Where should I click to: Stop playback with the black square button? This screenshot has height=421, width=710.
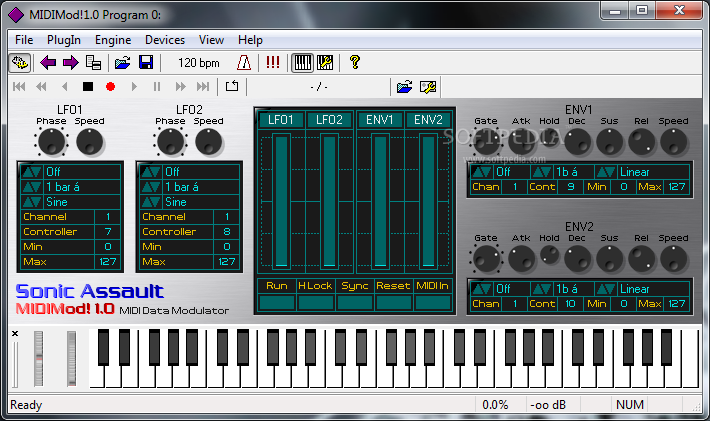[88, 86]
